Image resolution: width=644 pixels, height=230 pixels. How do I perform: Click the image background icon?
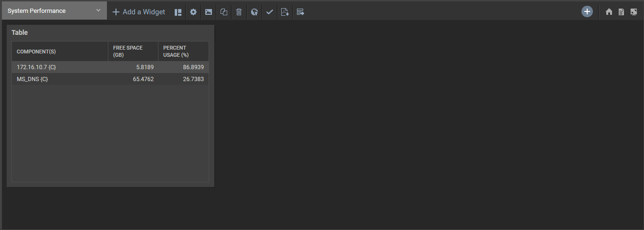209,12
